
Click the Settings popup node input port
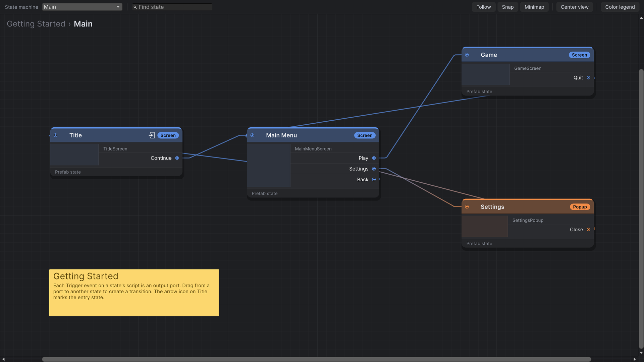pyautogui.click(x=467, y=207)
